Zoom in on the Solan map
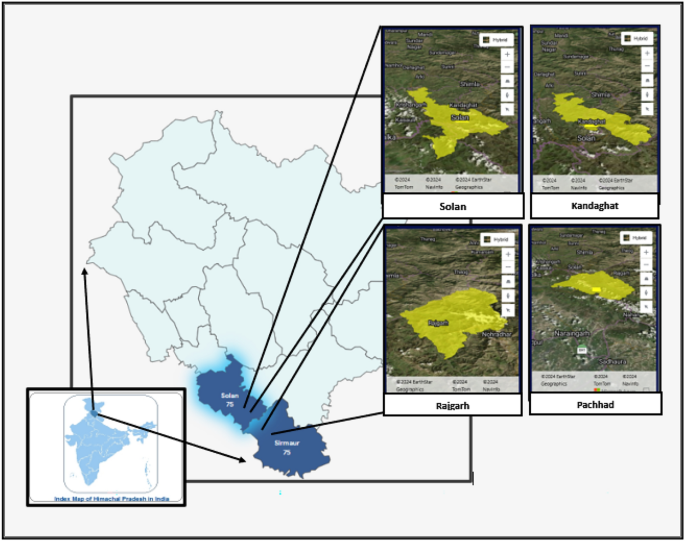 tap(507, 55)
